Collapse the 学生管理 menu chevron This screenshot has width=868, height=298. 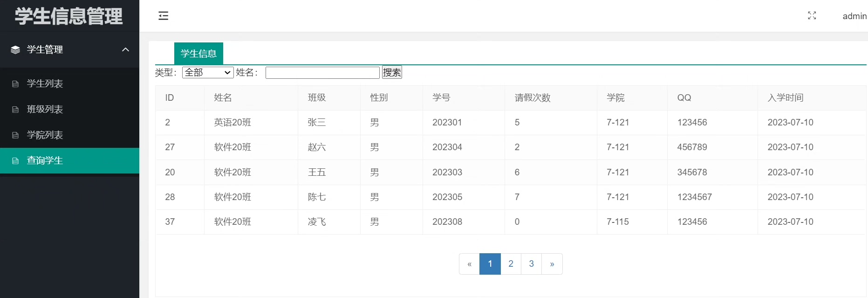pyautogui.click(x=125, y=50)
